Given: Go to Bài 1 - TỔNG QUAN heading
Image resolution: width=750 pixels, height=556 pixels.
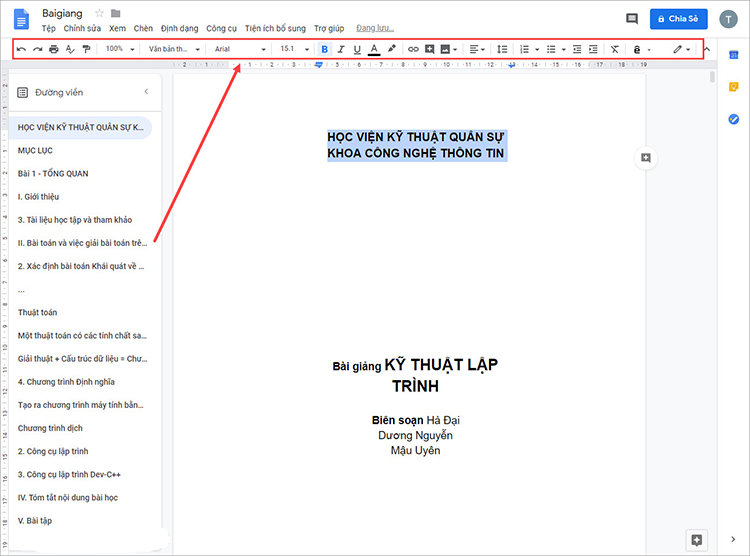Looking at the screenshot, I should (53, 173).
